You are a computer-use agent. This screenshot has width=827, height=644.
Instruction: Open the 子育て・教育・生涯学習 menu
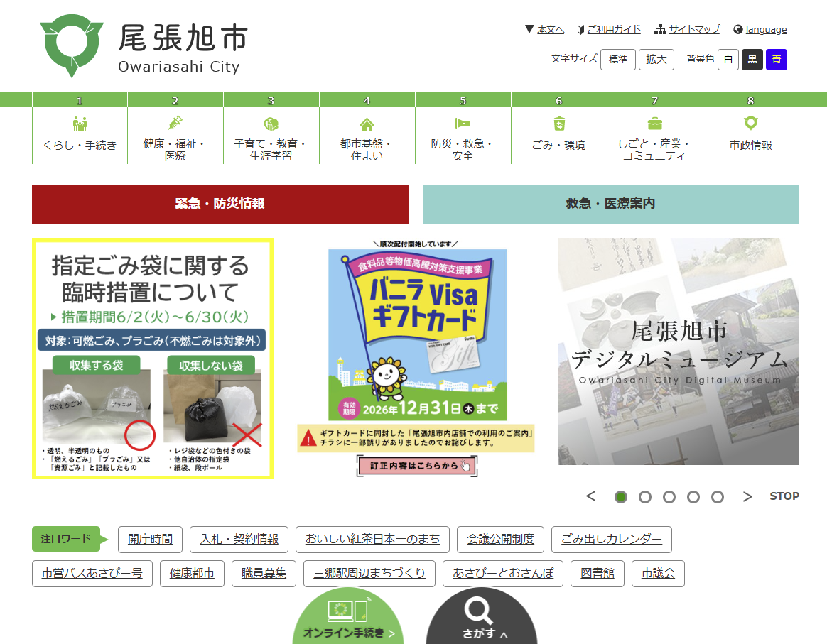click(x=271, y=135)
